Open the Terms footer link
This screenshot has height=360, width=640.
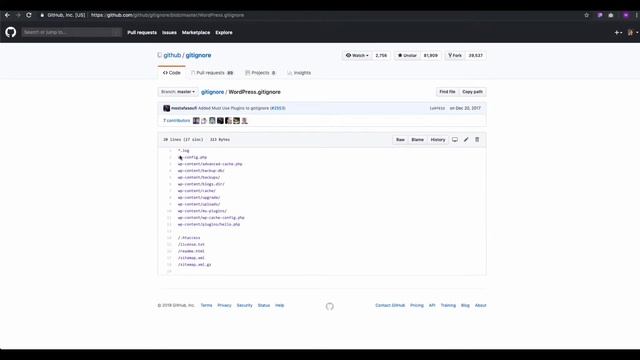pos(206,305)
